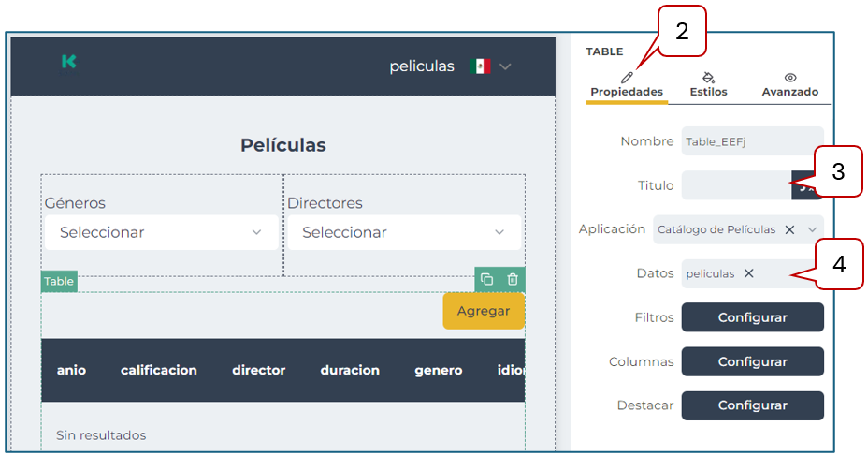The height and width of the screenshot is (456, 868).
Task: Open the Géneros Seleccionar dropdown
Action: pos(161,232)
